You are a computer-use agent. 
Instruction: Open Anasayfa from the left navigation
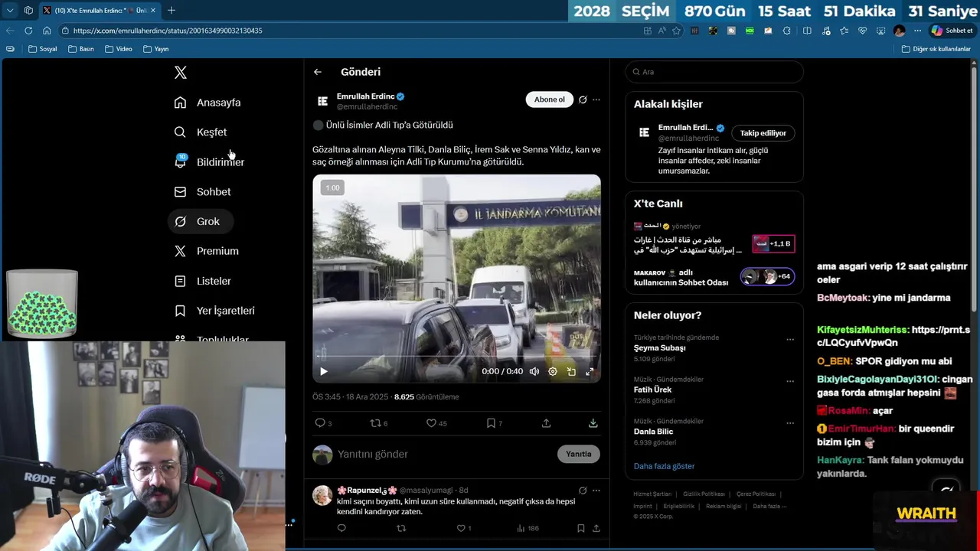[x=207, y=103]
